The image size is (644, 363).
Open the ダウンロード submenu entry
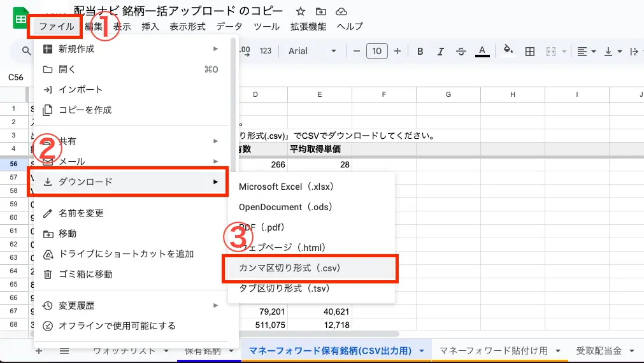(131, 181)
